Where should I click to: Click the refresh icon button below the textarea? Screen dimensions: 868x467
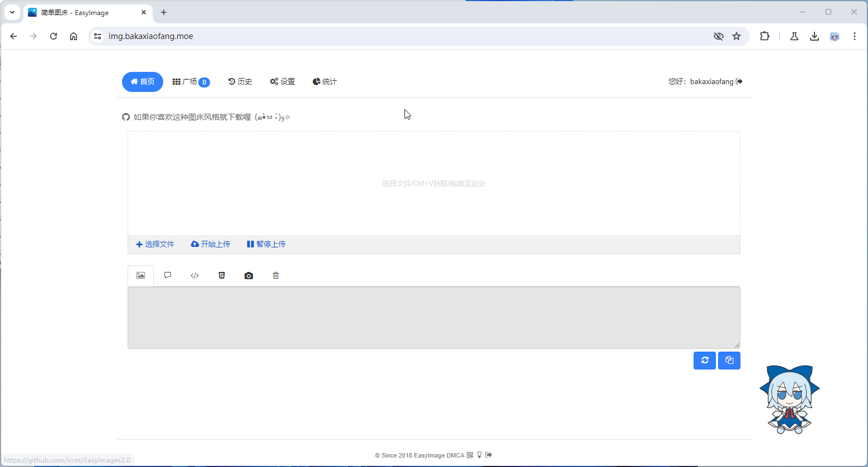click(704, 361)
